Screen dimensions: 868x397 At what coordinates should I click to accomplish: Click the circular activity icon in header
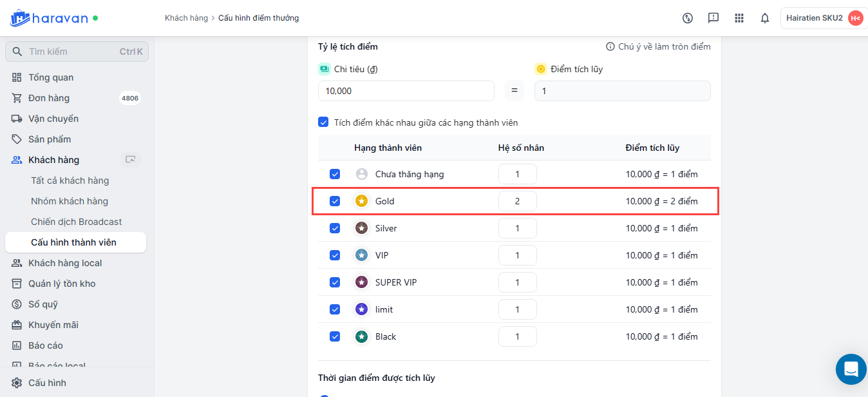688,18
